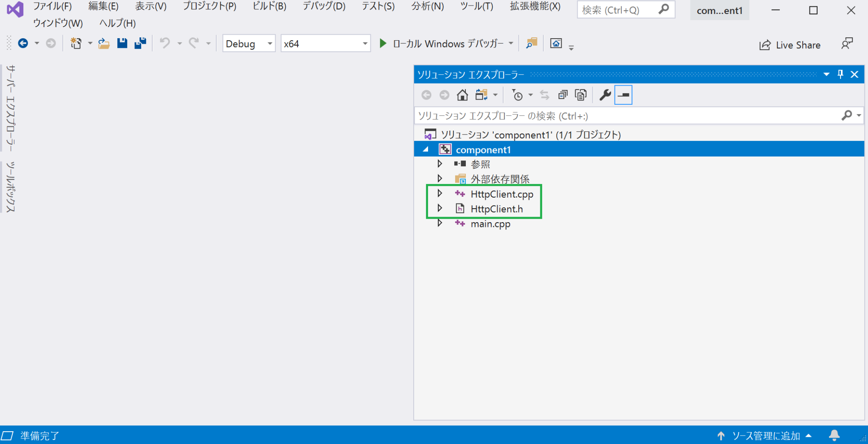Toggle Show All Files in Solution Explorer
This screenshot has height=444, width=868.
coord(580,95)
